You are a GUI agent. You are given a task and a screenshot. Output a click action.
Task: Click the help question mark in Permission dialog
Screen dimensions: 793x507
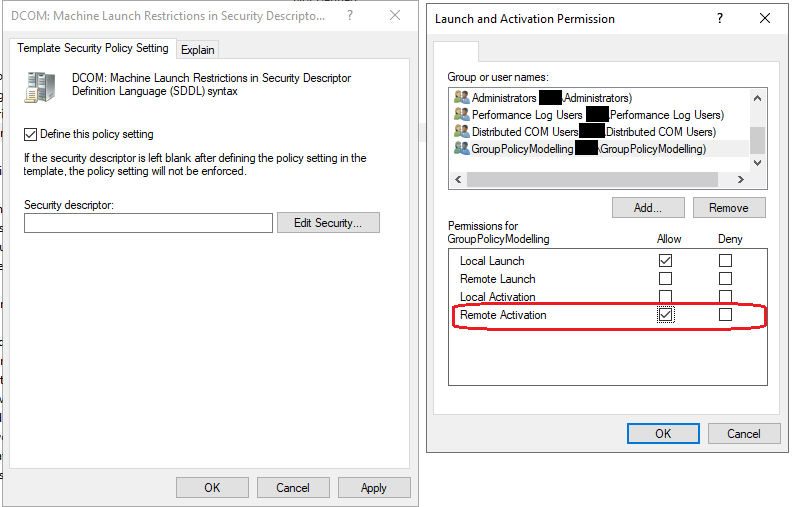coord(721,18)
